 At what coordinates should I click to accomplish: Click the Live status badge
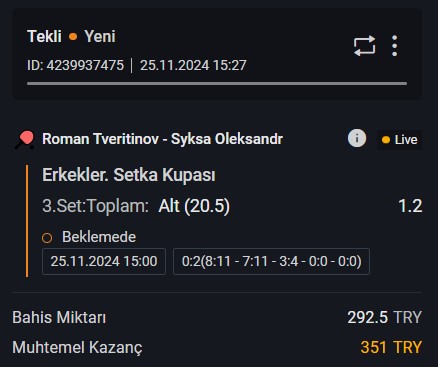pos(399,140)
